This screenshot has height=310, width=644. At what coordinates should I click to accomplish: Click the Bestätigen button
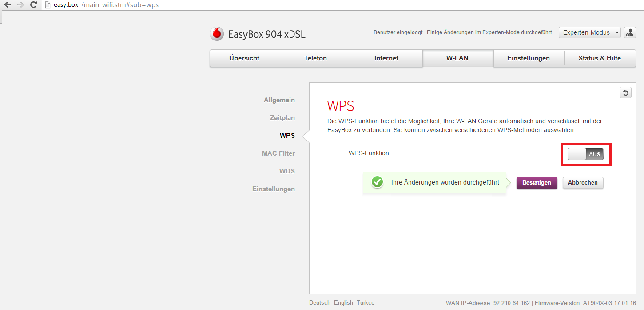coord(537,182)
